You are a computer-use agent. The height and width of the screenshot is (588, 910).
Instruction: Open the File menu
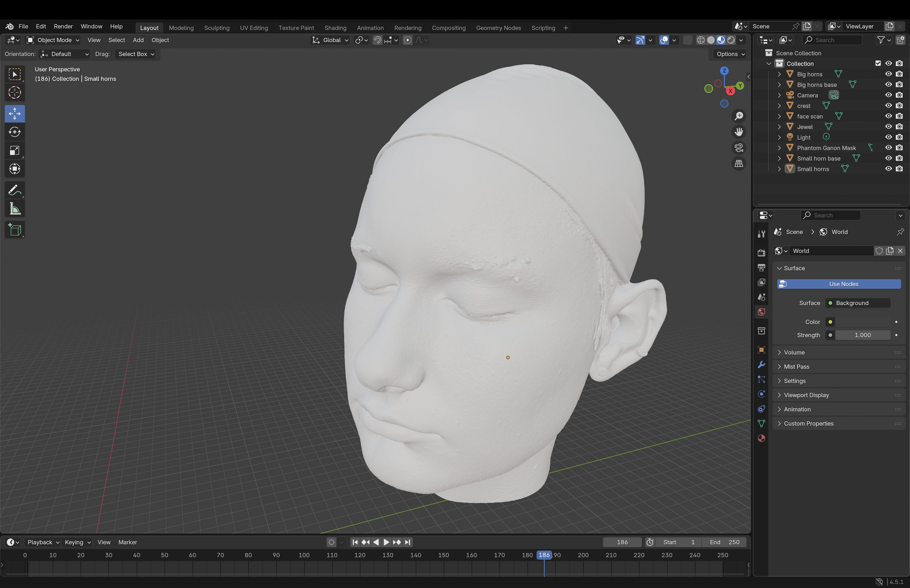(x=23, y=26)
